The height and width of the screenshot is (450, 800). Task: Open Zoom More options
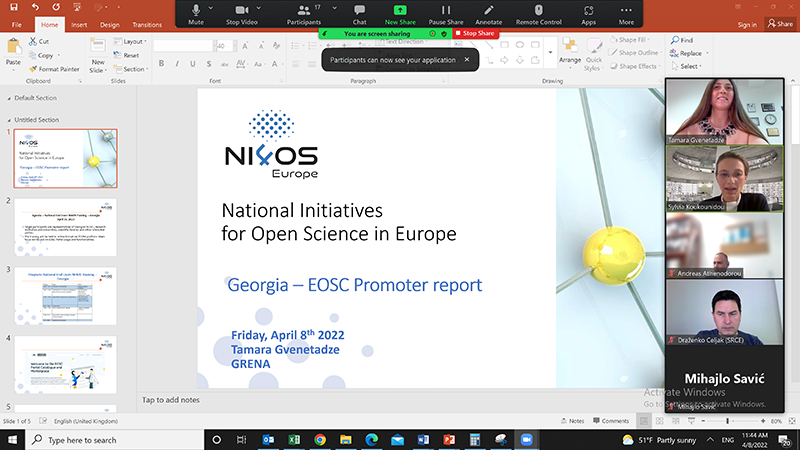point(626,14)
